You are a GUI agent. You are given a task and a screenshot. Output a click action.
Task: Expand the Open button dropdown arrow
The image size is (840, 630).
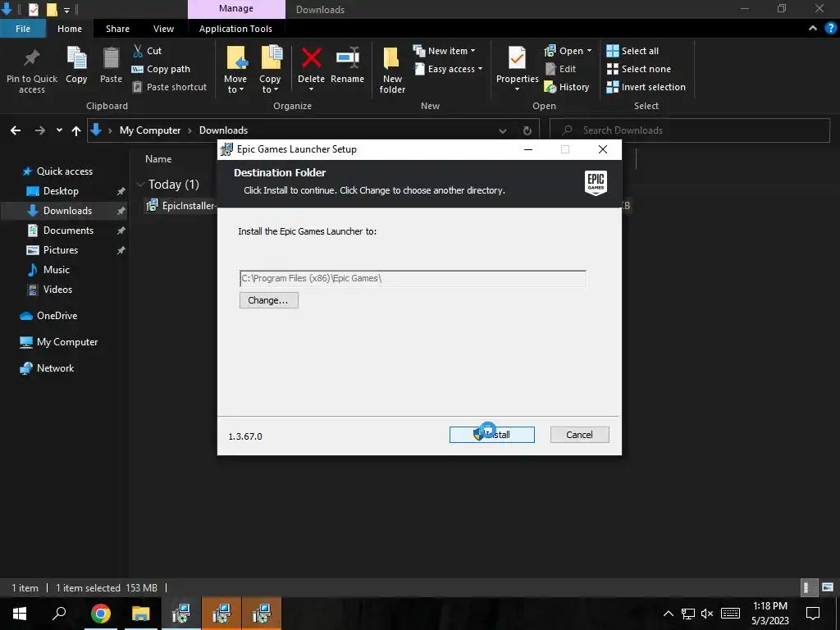pyautogui.click(x=589, y=51)
